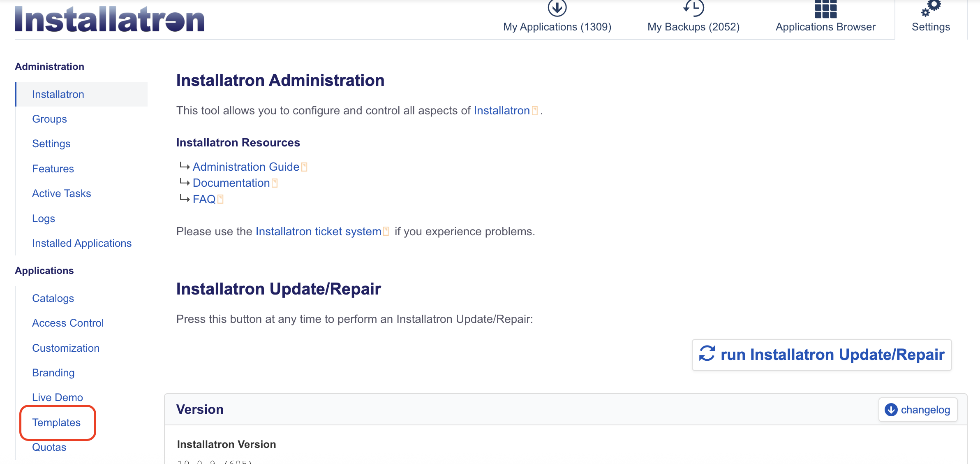
Task: Click the Installatron Update/Repair heading
Action: pyautogui.click(x=279, y=289)
